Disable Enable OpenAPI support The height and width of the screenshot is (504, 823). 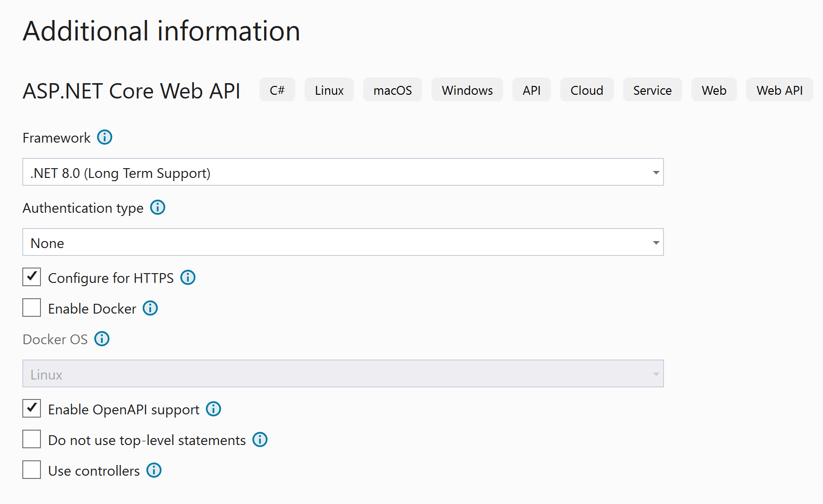[31, 409]
